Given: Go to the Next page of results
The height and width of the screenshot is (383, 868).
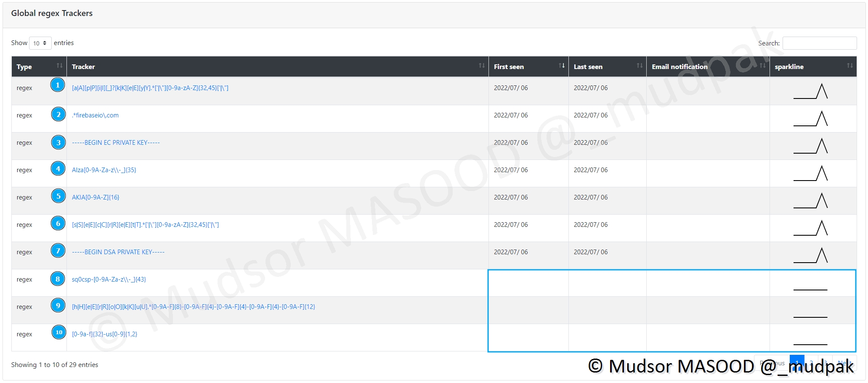Looking at the screenshot, I should click(844, 363).
